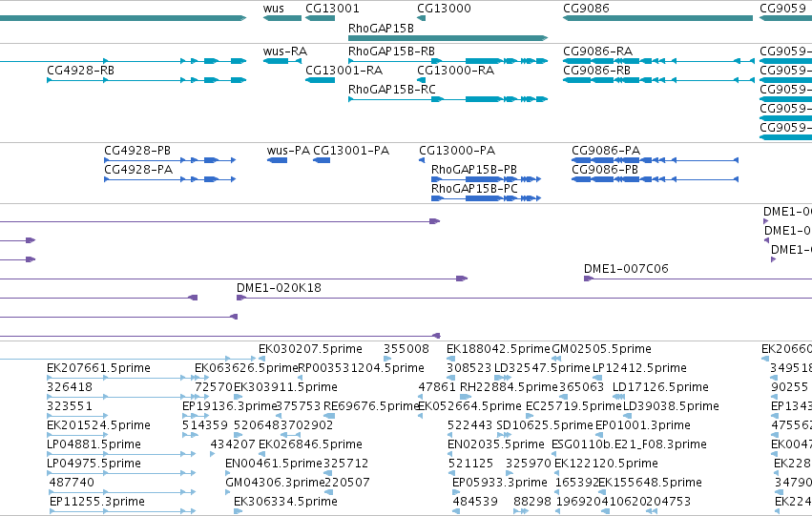Select EST EP01001.3prime
812x516 pixels.
click(643, 425)
